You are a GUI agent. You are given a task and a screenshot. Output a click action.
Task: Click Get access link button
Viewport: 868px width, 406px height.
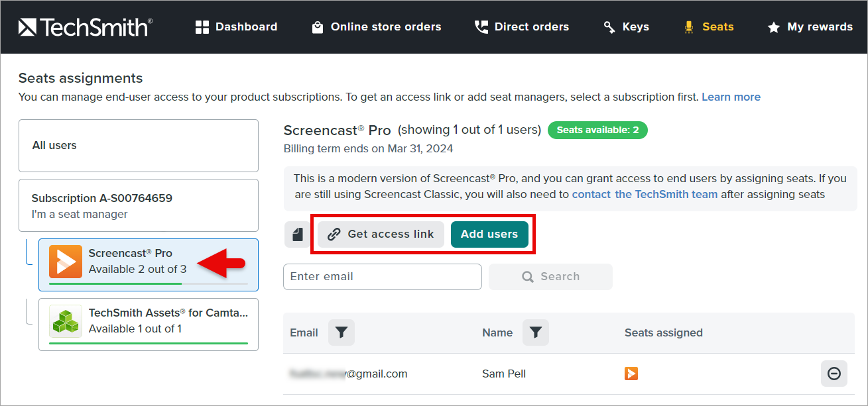(381, 234)
